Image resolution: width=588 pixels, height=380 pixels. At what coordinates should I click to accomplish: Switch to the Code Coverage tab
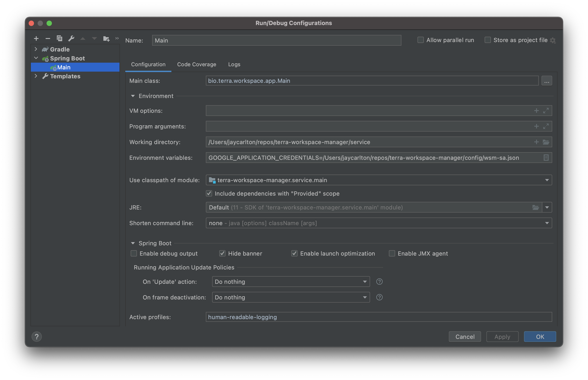click(x=197, y=64)
